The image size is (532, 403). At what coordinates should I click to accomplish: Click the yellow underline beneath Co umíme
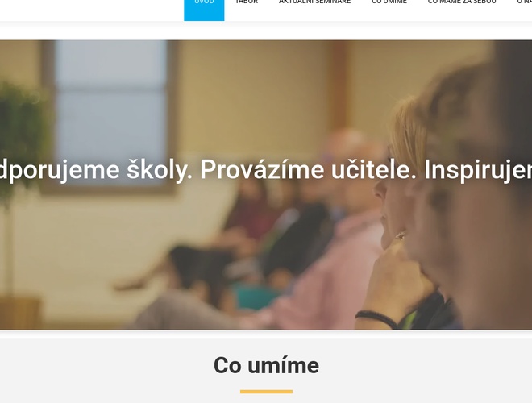[x=266, y=392]
